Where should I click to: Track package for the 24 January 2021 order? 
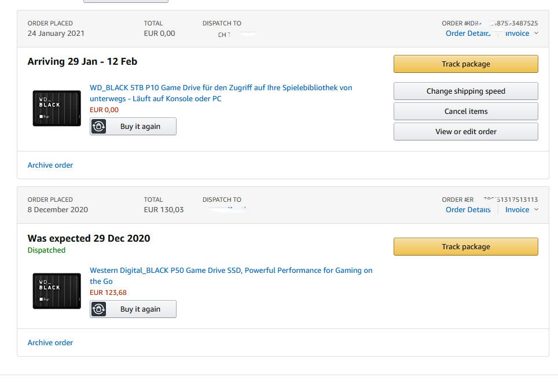(466, 64)
